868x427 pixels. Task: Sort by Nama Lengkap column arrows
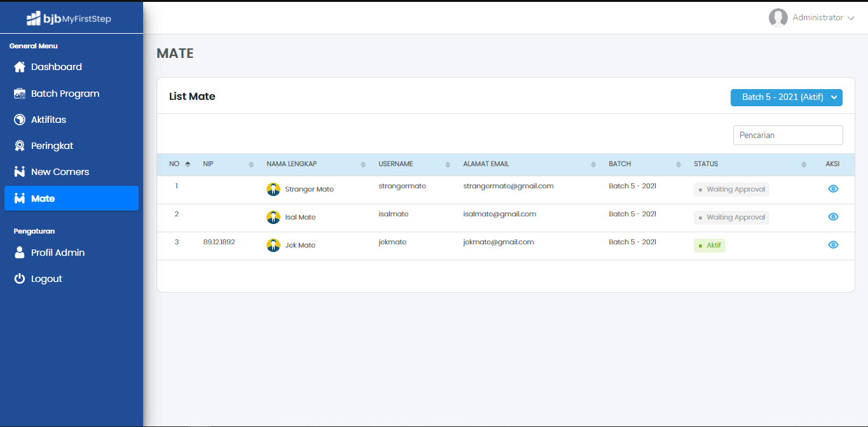click(x=363, y=164)
